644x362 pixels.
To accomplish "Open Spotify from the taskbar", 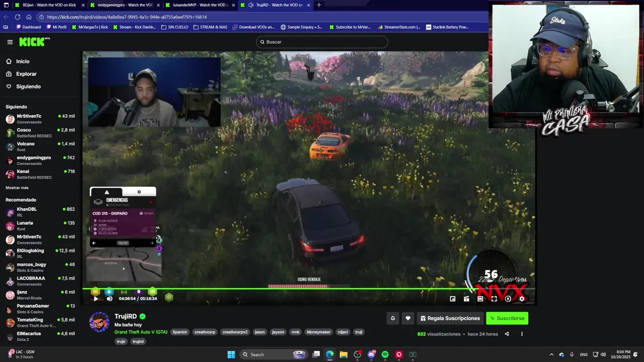I will 385,354.
